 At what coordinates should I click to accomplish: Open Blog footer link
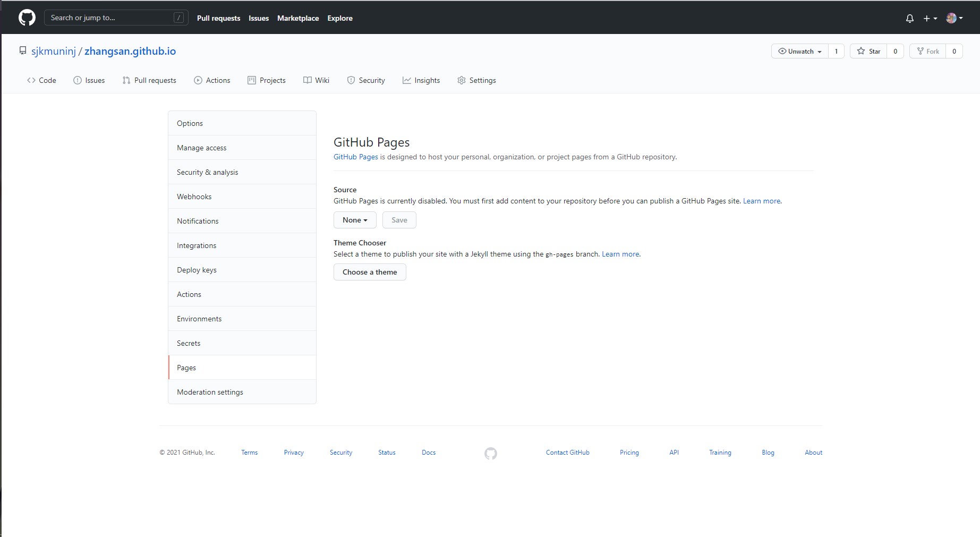768,453
